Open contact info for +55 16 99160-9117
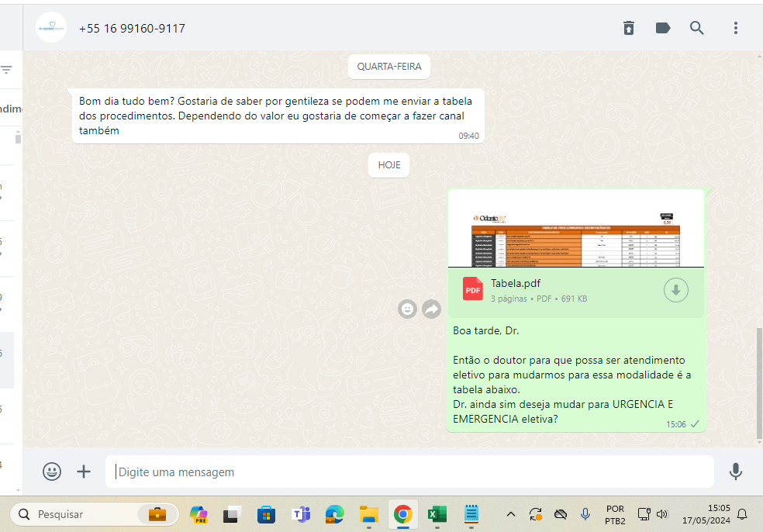 point(132,29)
